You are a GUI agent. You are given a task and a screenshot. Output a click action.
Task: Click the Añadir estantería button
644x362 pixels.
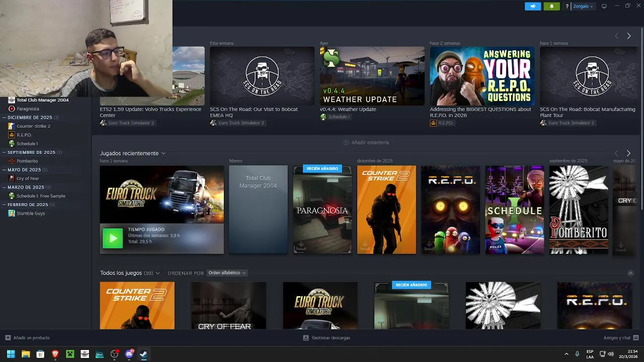[x=366, y=142]
